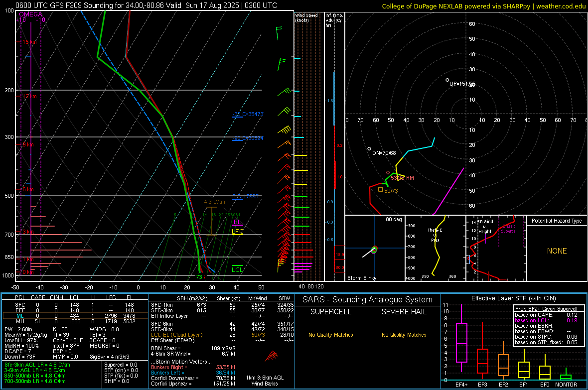Click the CINH column header

[x=56, y=297]
